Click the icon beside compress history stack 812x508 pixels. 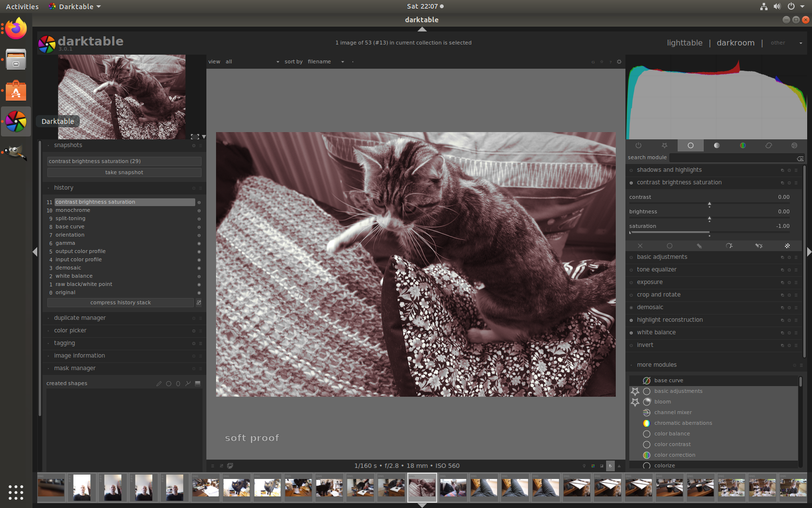click(x=199, y=302)
